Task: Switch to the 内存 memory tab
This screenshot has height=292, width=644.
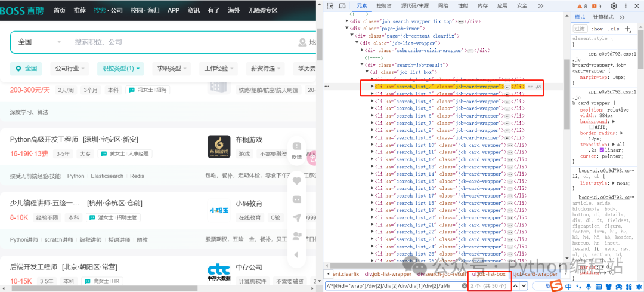Action: point(483,6)
